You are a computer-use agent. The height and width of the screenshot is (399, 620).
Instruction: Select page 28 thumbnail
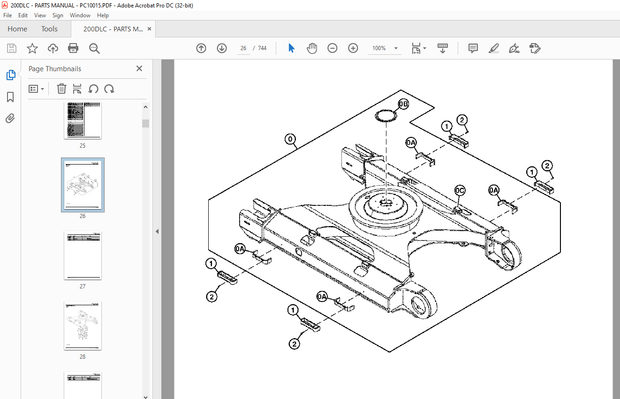pyautogui.click(x=83, y=326)
